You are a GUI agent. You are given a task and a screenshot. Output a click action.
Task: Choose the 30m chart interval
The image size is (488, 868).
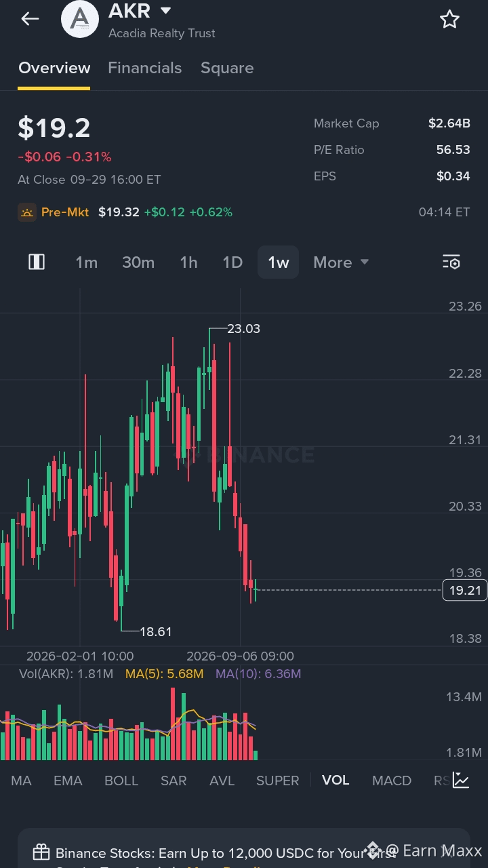point(138,262)
